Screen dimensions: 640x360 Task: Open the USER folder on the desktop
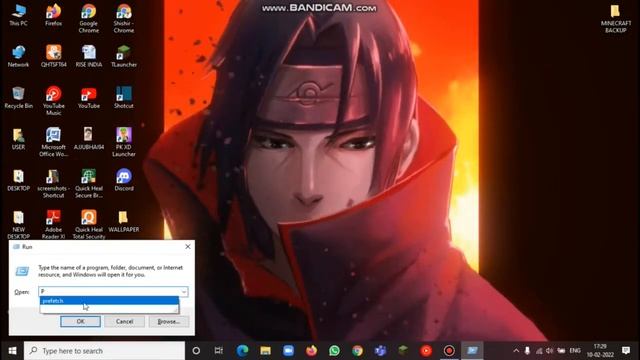pyautogui.click(x=18, y=139)
